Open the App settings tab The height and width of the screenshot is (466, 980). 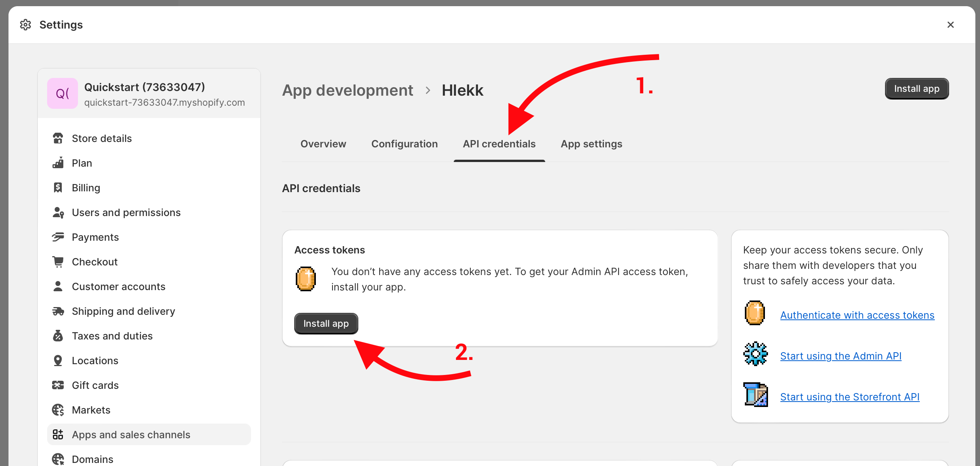point(591,144)
